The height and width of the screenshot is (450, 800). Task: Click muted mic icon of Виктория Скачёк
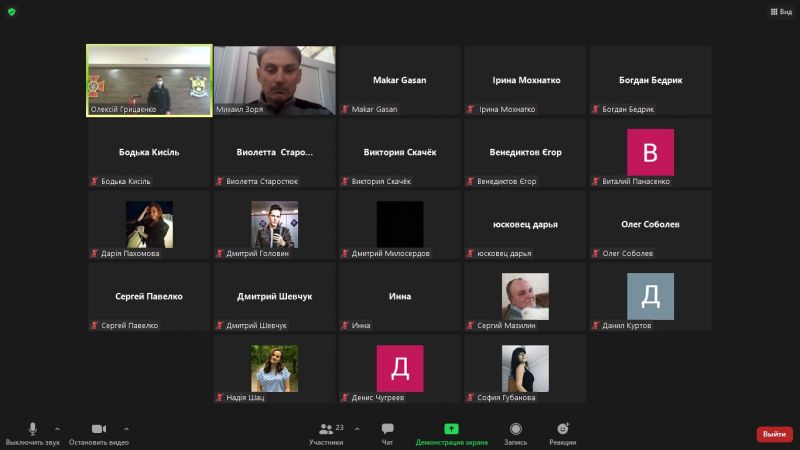[345, 181]
